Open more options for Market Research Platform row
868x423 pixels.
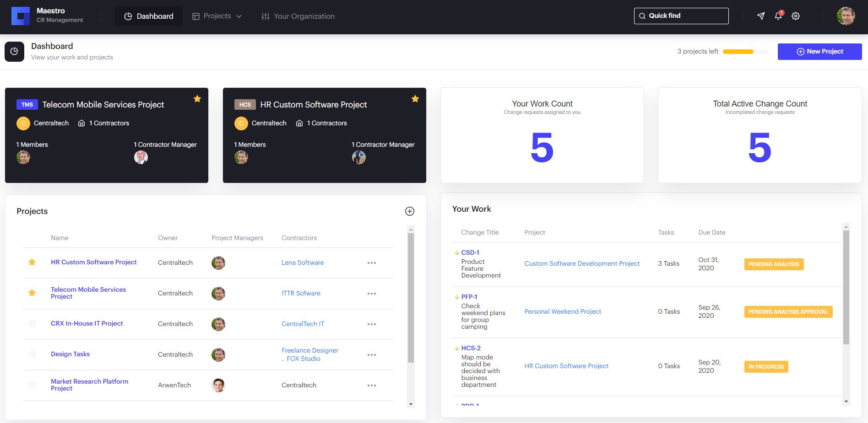pos(372,386)
